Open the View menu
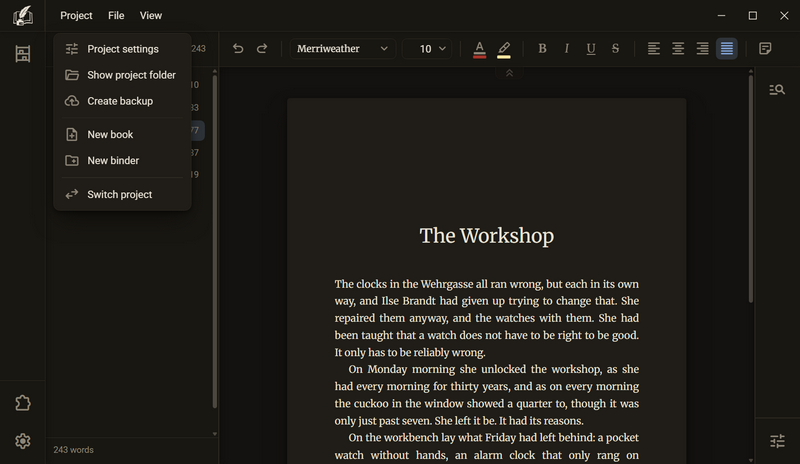 tap(151, 15)
